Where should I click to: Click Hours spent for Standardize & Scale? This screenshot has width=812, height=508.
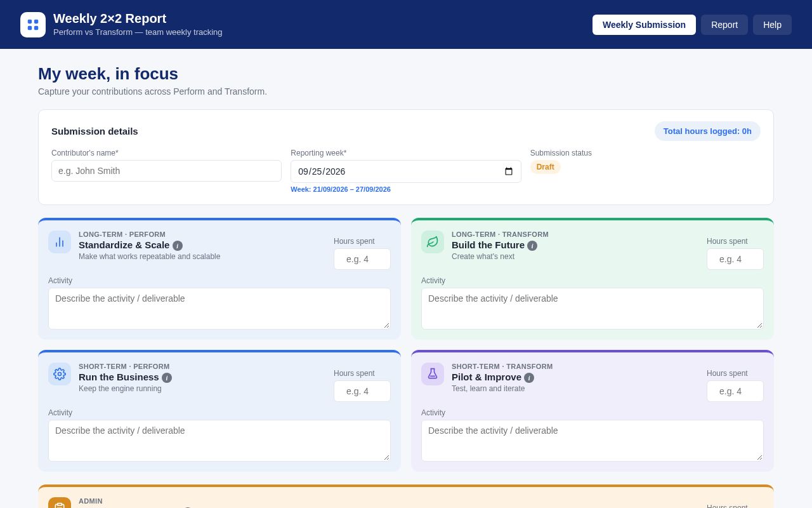(362, 259)
